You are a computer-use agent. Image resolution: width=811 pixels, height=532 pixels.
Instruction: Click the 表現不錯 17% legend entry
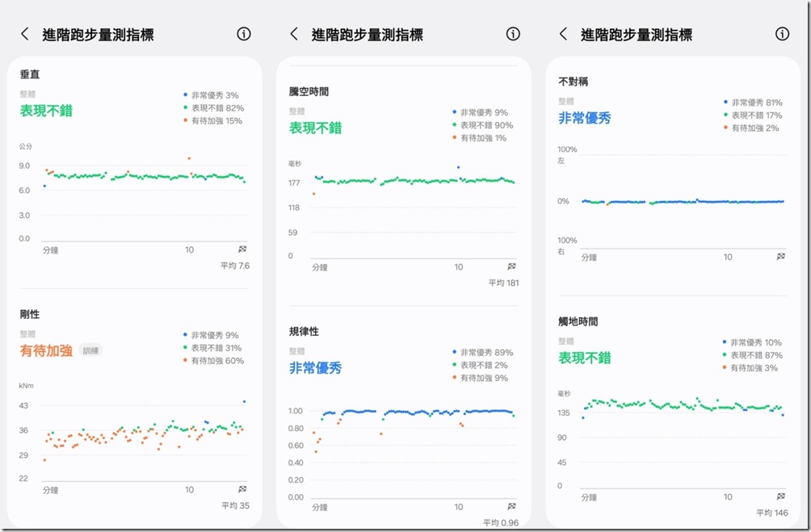point(753,115)
